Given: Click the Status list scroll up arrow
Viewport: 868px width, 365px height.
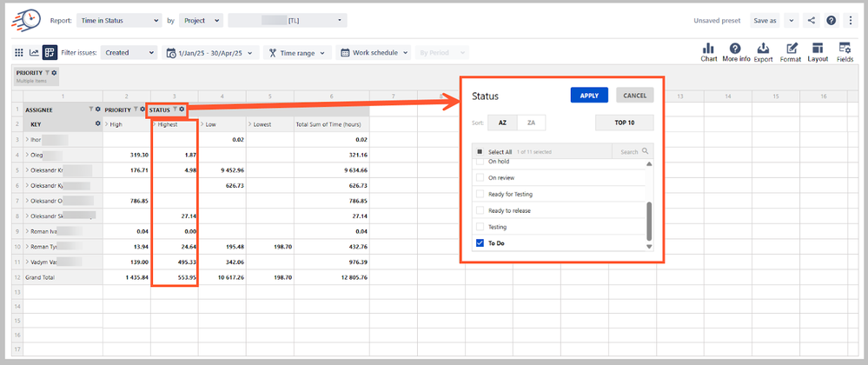Looking at the screenshot, I should pyautogui.click(x=649, y=164).
